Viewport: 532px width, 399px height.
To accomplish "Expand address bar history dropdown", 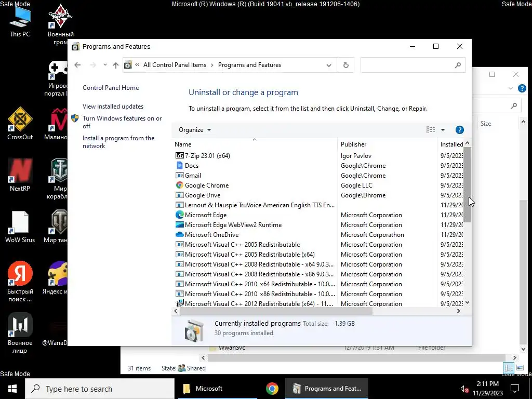I will (328, 65).
